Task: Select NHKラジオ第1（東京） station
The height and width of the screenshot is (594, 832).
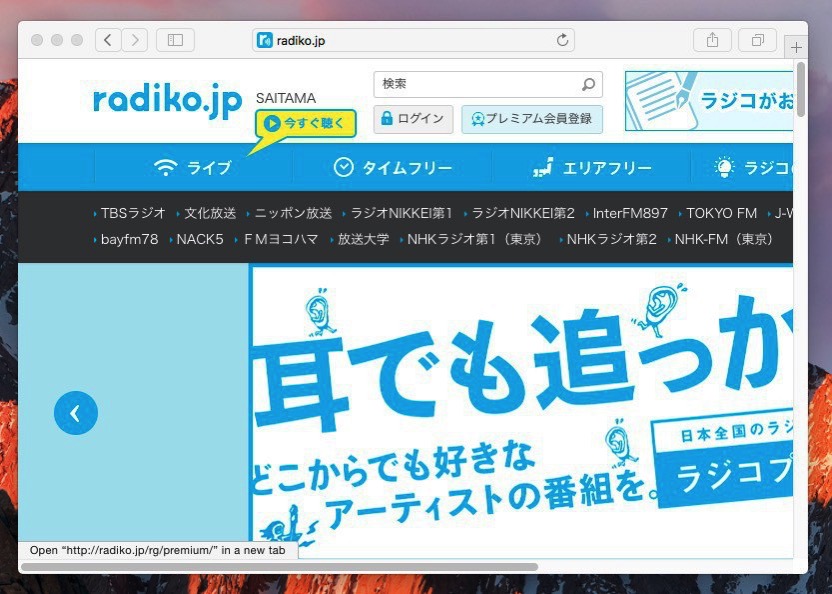Action: 474,239
